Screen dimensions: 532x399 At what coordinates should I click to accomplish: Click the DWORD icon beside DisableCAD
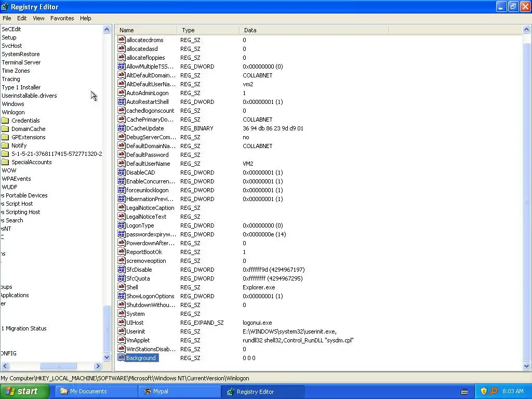click(122, 172)
